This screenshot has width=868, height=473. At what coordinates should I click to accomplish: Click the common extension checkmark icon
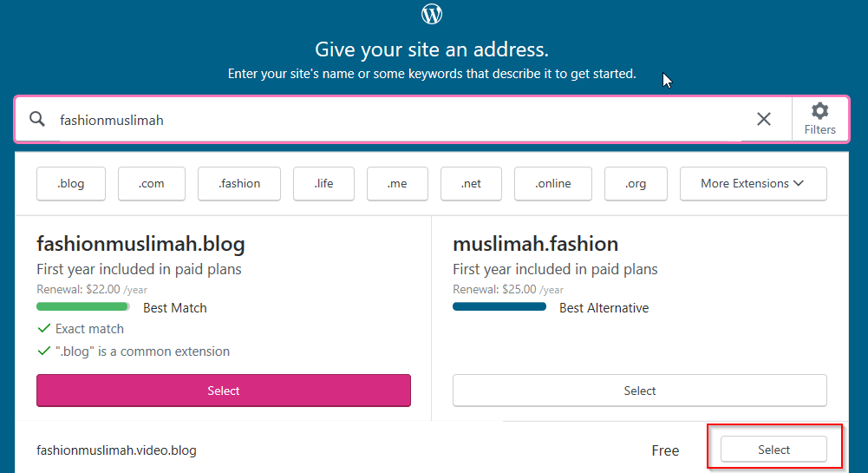click(x=43, y=351)
